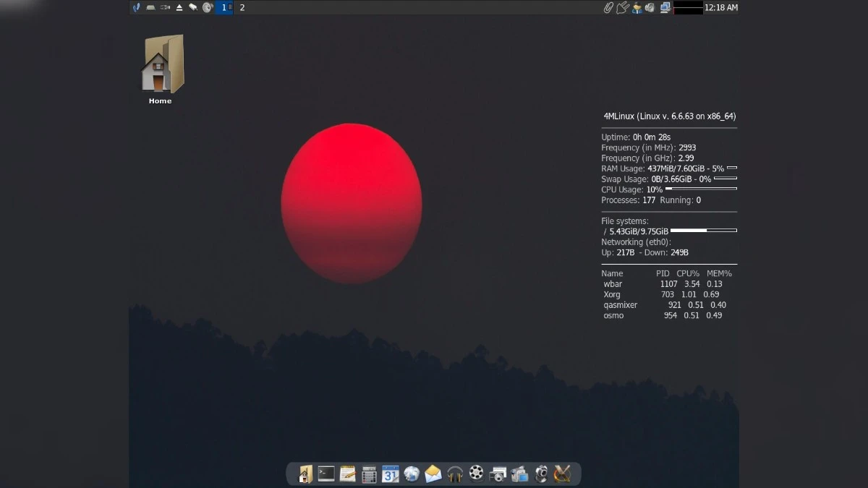Open the text editor in the dock
868x488 pixels.
coord(347,474)
